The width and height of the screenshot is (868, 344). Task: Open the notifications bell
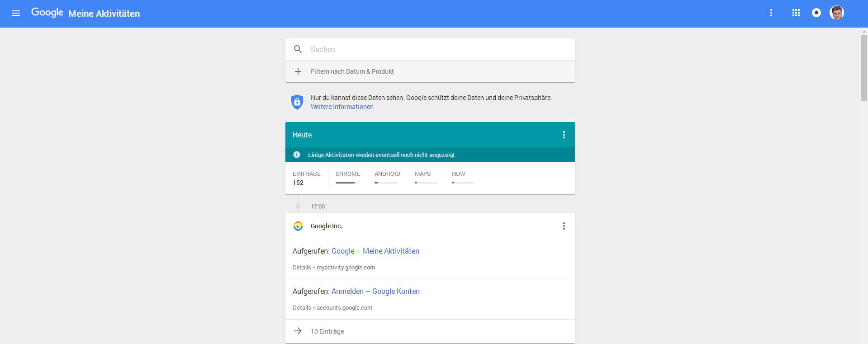[816, 13]
